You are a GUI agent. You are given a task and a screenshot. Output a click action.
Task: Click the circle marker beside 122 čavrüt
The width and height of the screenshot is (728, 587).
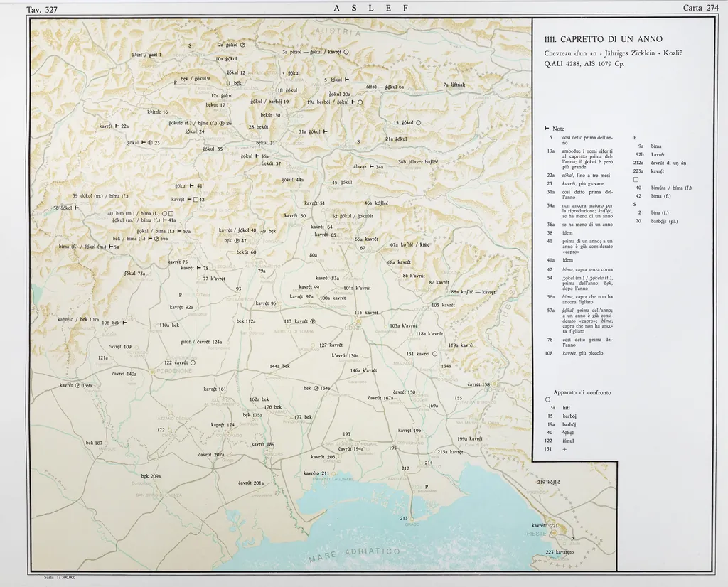pos(193,362)
